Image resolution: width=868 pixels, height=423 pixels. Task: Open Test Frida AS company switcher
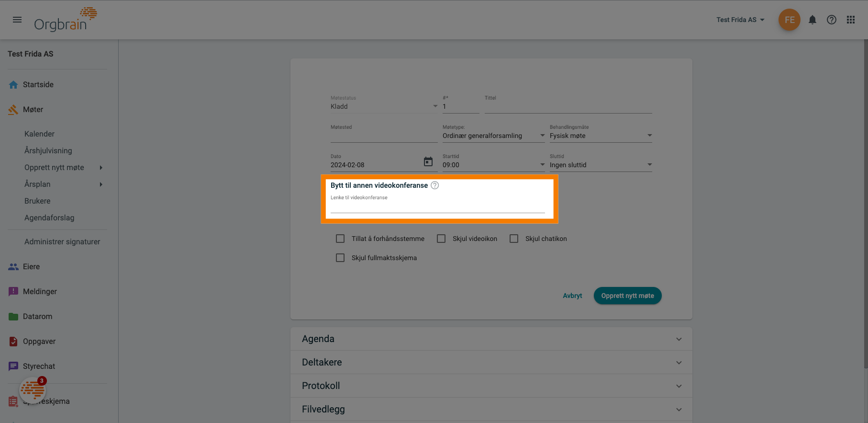coord(740,20)
